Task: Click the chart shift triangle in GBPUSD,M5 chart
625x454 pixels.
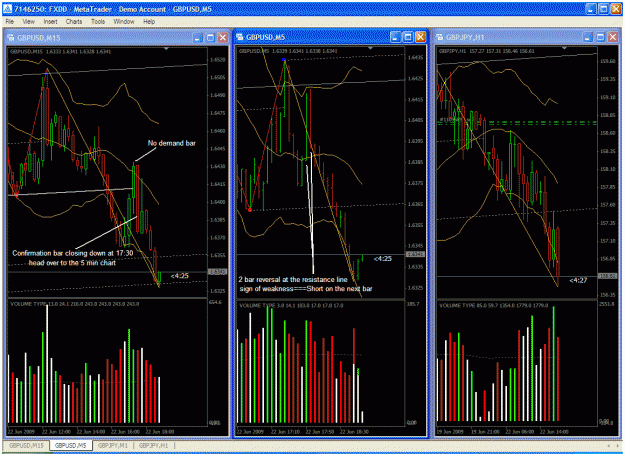Action: [370, 48]
